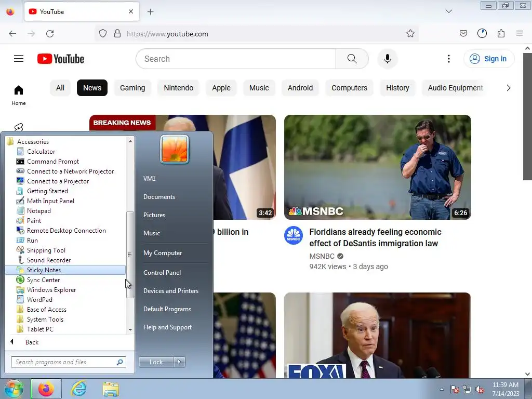This screenshot has height=399, width=532.
Task: Open Firefox extensions puzzle icon
Action: click(501, 33)
